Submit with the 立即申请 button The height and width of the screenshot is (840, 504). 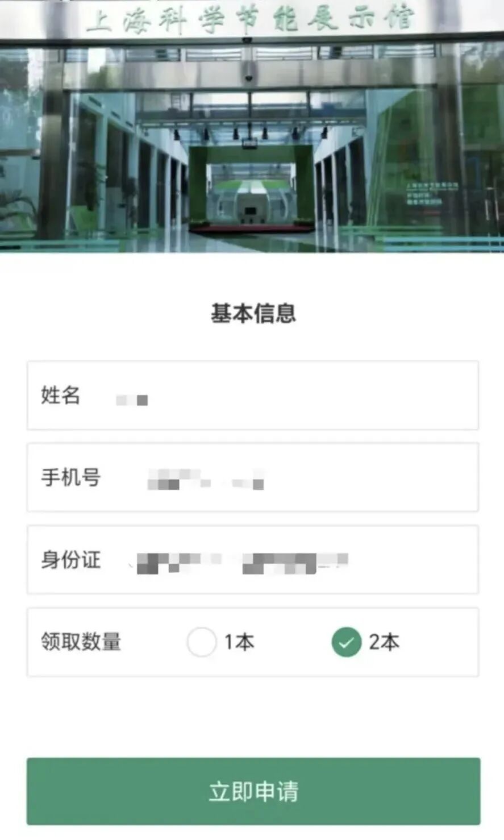coord(253,791)
